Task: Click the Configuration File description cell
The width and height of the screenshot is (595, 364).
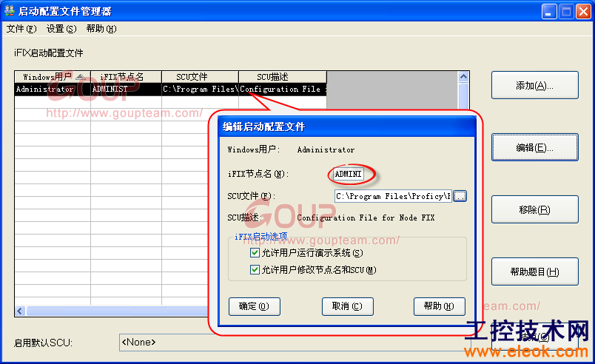Action: (x=282, y=90)
